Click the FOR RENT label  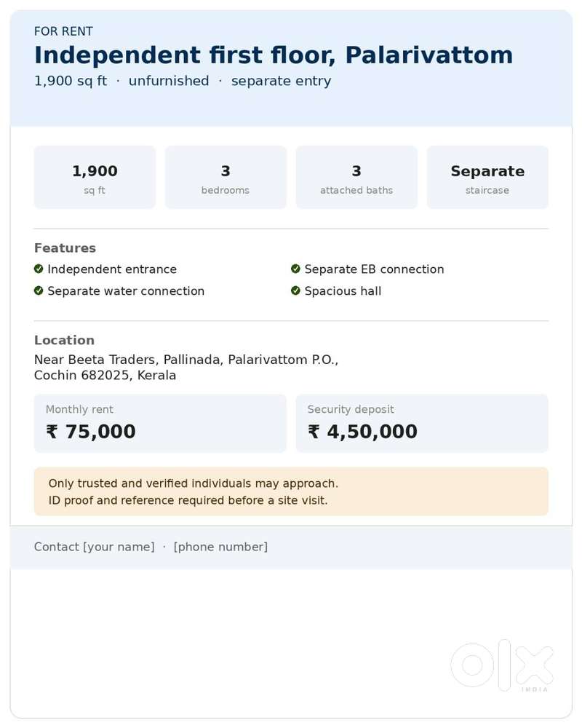63,31
